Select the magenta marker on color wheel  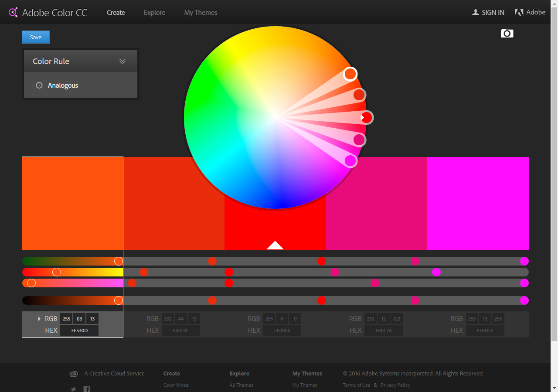pos(350,161)
